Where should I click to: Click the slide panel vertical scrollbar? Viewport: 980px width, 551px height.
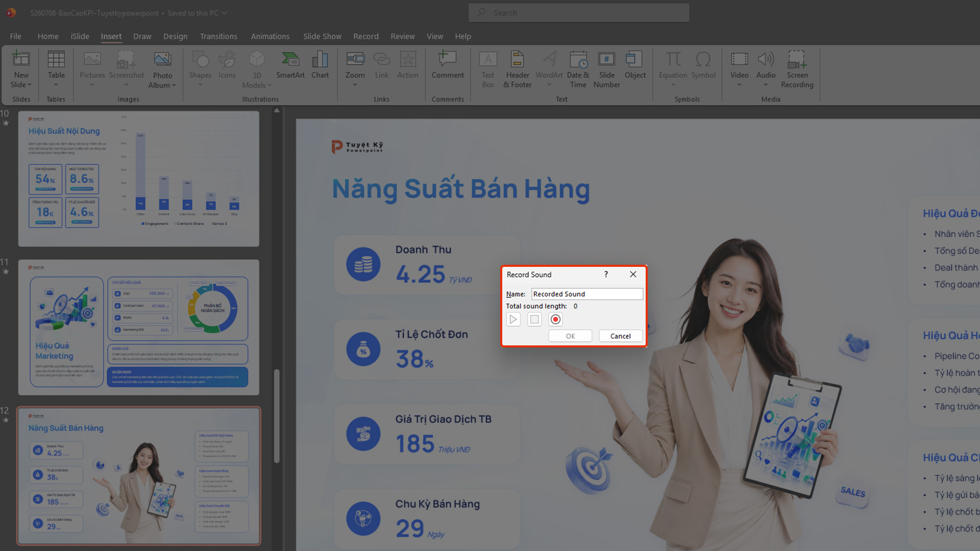[x=277, y=416]
